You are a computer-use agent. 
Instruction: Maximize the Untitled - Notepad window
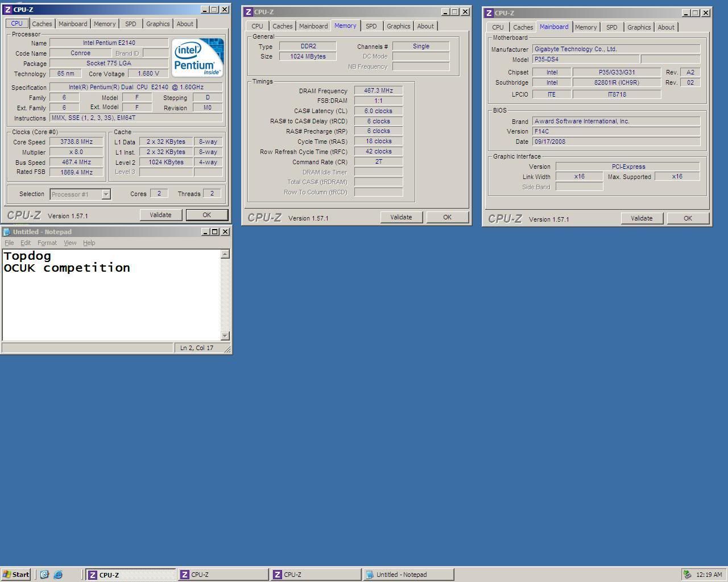214,232
